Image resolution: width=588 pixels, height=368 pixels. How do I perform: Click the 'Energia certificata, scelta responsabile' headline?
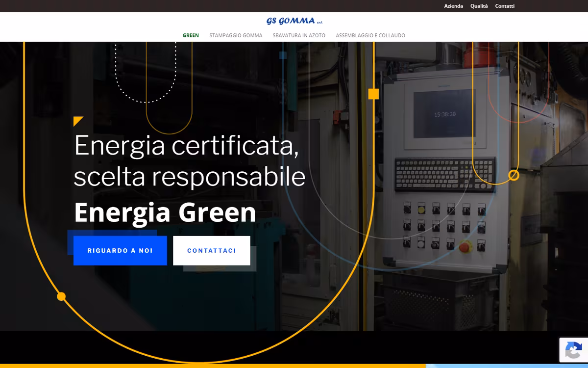tap(190, 161)
